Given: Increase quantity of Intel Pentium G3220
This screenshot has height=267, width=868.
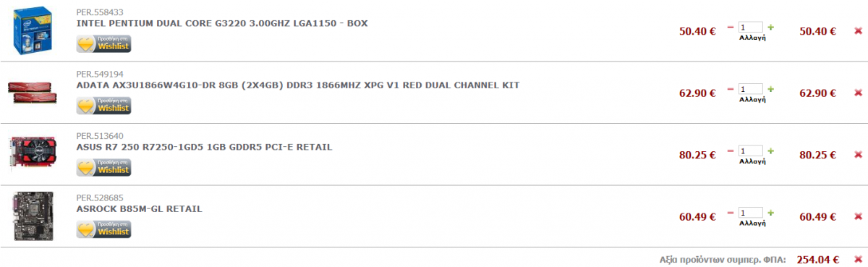Looking at the screenshot, I should tap(770, 27).
